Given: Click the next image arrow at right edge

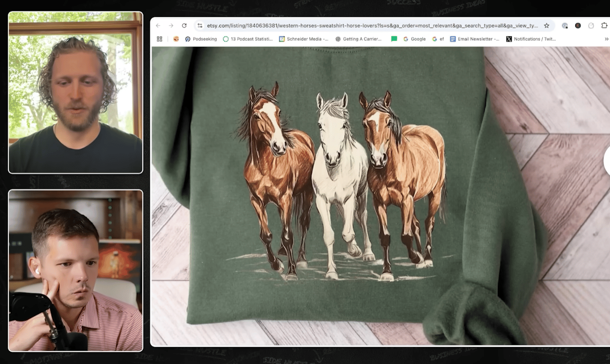Looking at the screenshot, I should point(607,161).
